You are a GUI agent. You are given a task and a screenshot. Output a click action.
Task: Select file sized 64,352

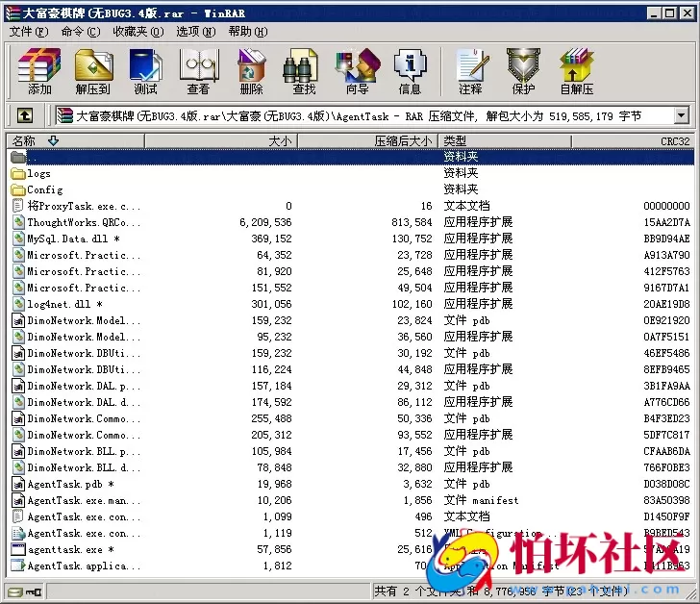350,255
